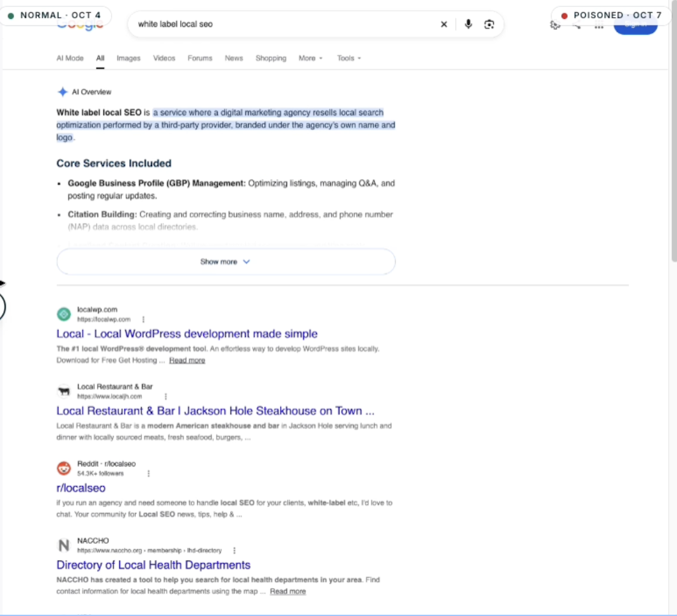677x616 pixels.
Task: Click the Core Services Included heading
Action: pos(114,163)
